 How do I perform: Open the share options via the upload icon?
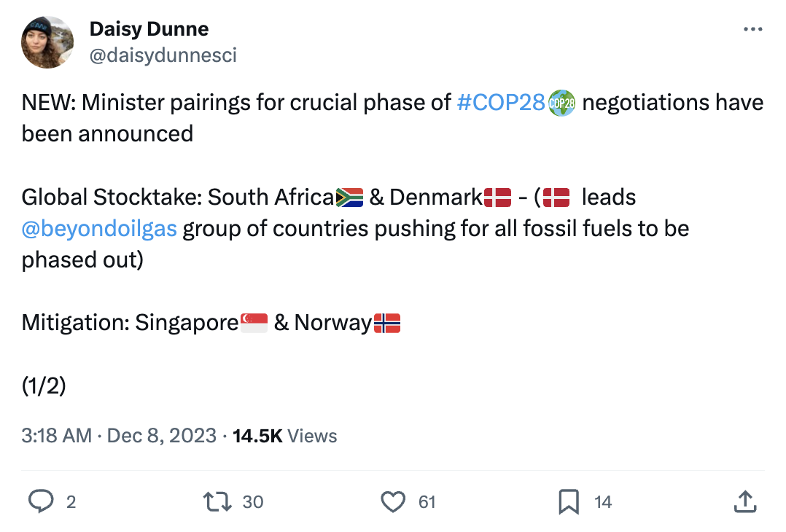(745, 501)
